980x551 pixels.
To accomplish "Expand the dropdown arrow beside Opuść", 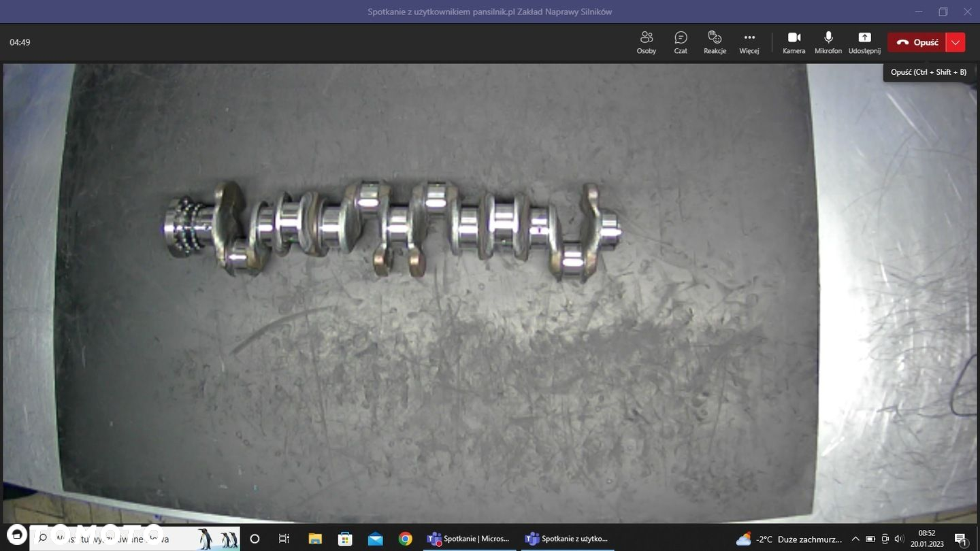I will click(x=955, y=42).
